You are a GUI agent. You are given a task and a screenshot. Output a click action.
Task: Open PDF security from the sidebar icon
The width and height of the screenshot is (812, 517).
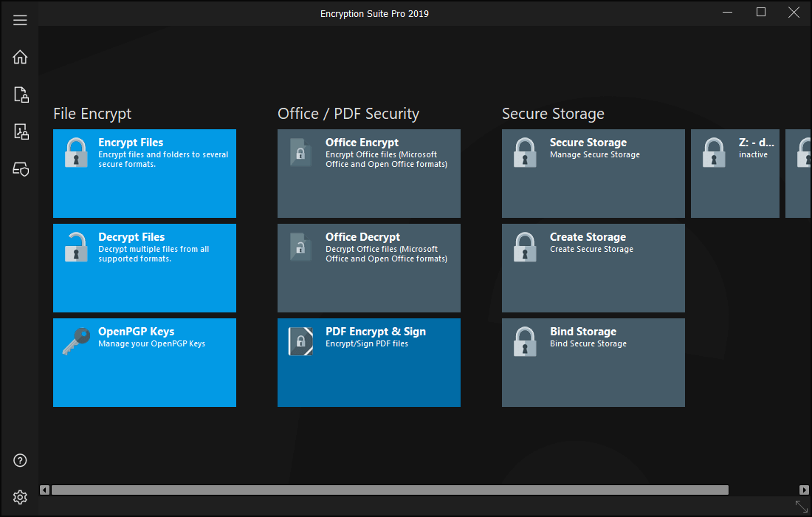pyautogui.click(x=21, y=132)
